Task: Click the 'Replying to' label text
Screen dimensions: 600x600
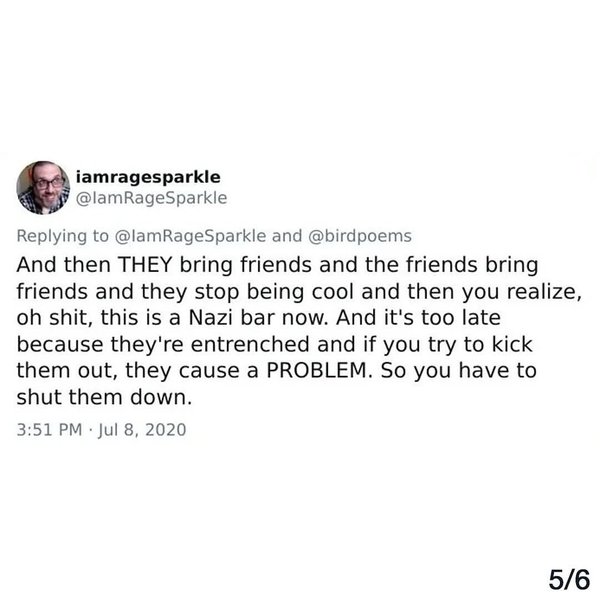Action: tap(63, 236)
